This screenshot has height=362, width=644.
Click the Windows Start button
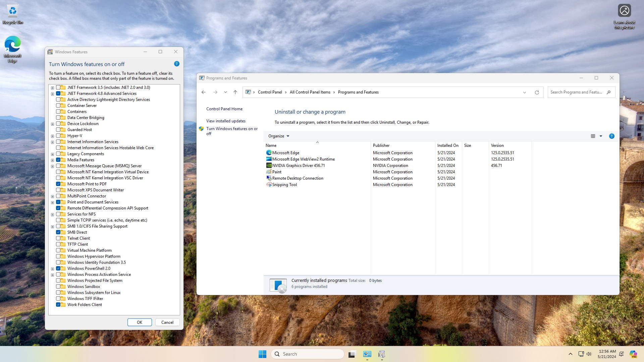(x=262, y=354)
